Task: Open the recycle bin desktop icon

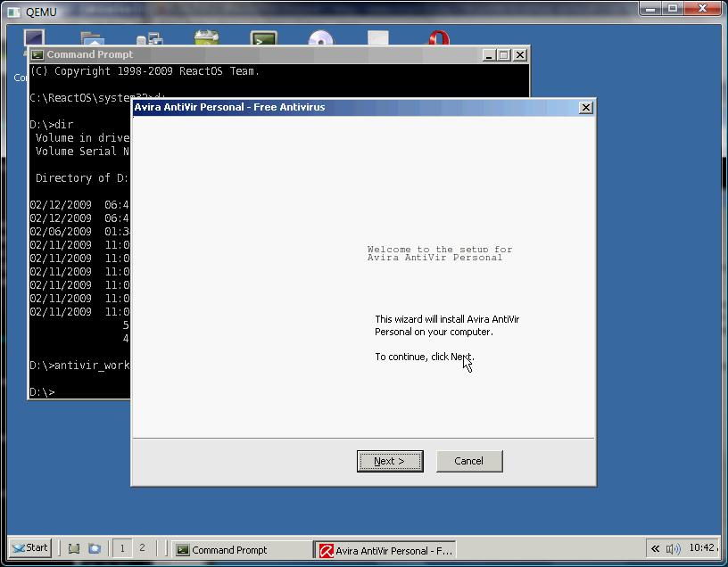Action: (207, 38)
